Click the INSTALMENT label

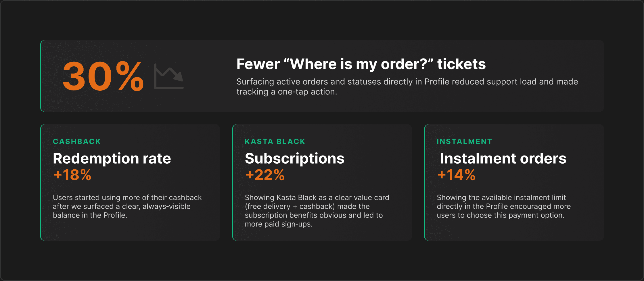click(464, 142)
